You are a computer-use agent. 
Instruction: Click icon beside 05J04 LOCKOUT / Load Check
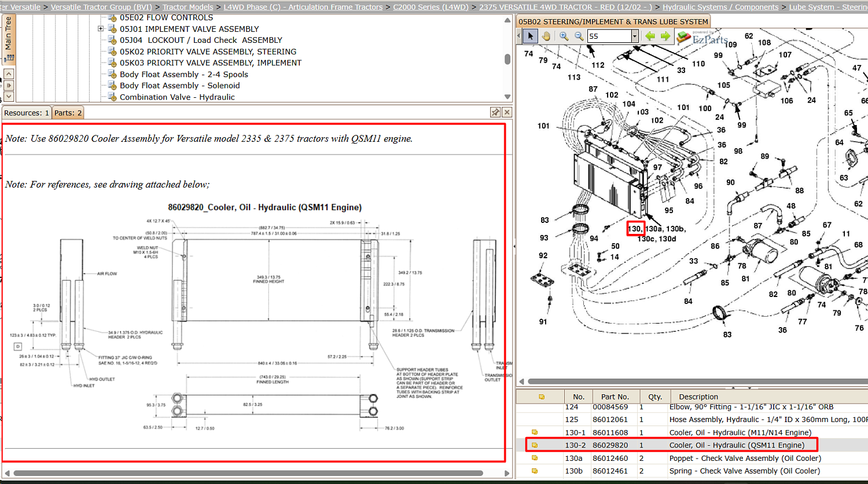tap(113, 40)
